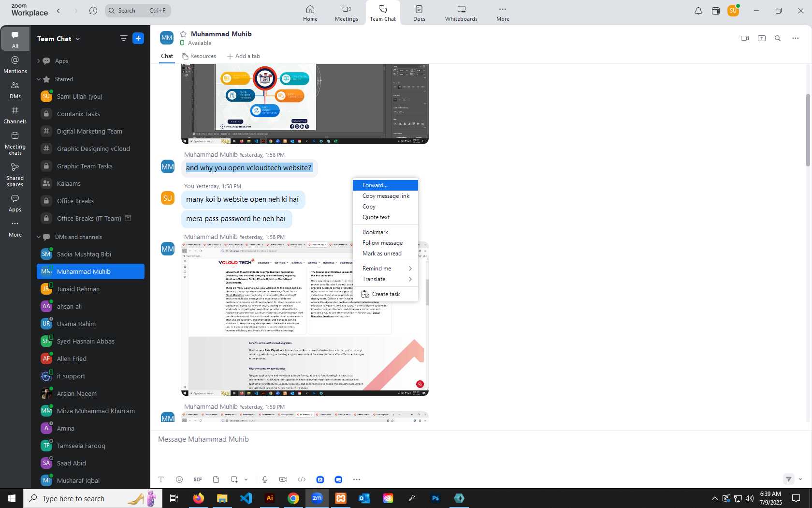Open the Comtanix Tasks channel
The height and width of the screenshot is (508, 812).
pyautogui.click(x=91, y=114)
